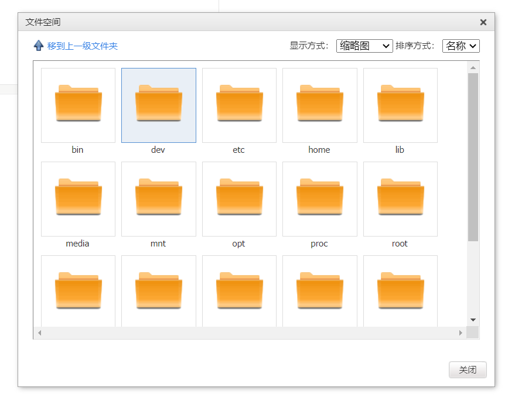This screenshot has height=404, width=532.
Task: Open the opt folder icon
Action: 239,197
